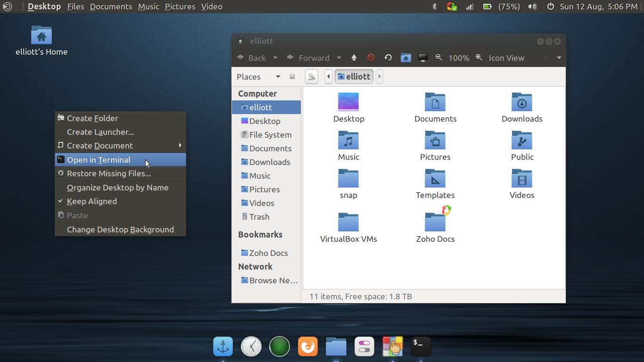Close the Places sidebar

[x=292, y=77]
